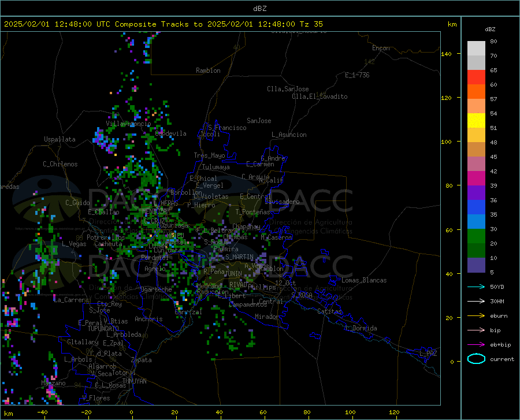The image size is (520, 420).
Task: Click the Campamentos map label
Action: (248, 304)
